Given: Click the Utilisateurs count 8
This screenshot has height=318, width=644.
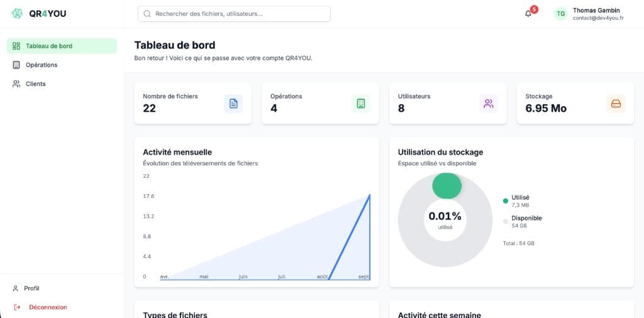Looking at the screenshot, I should tap(401, 108).
